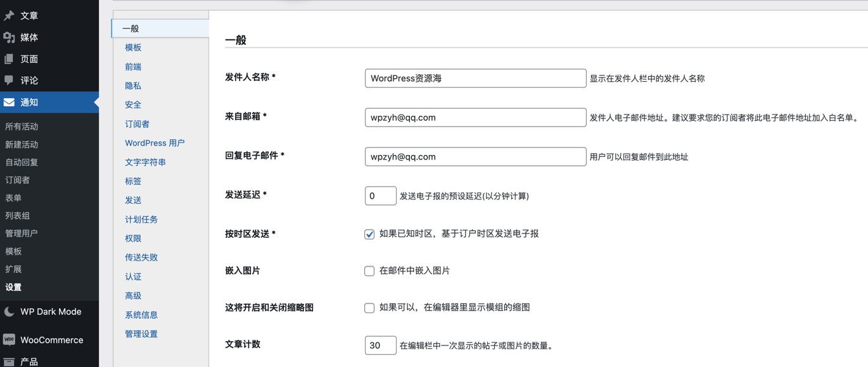Click the envelope icon next to 通知
Viewport: 868px width, 367px height.
pyautogui.click(x=9, y=102)
